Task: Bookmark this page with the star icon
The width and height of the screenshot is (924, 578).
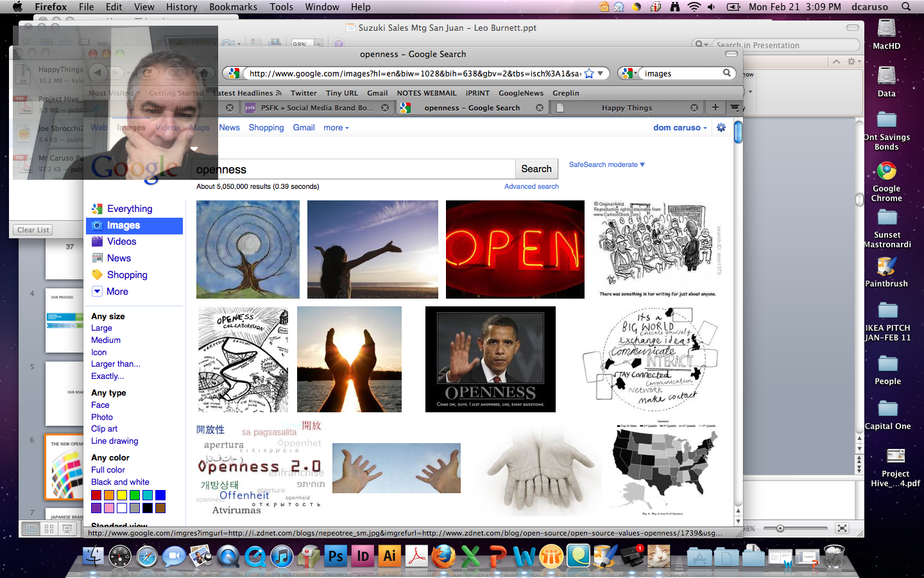Action: click(x=588, y=73)
